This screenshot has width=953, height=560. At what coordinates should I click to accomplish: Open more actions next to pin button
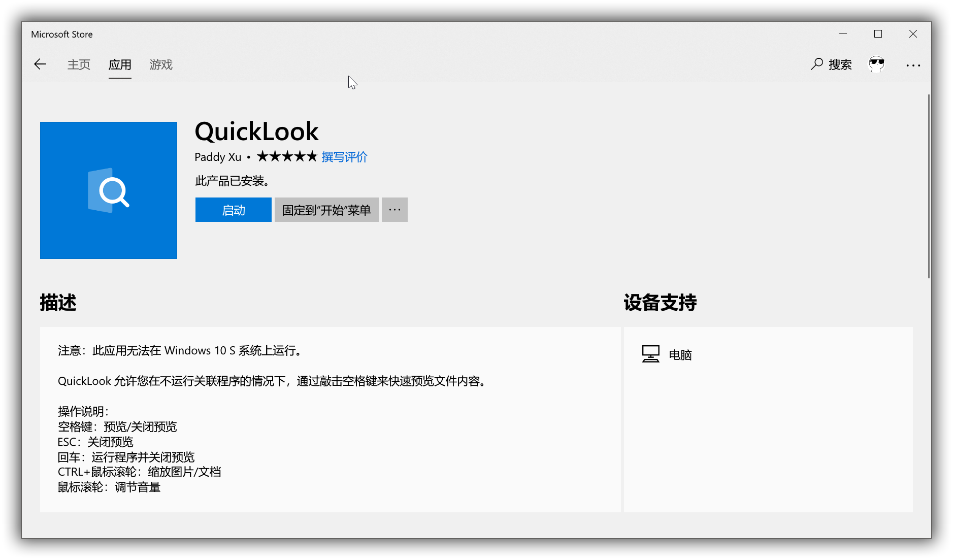tap(395, 210)
